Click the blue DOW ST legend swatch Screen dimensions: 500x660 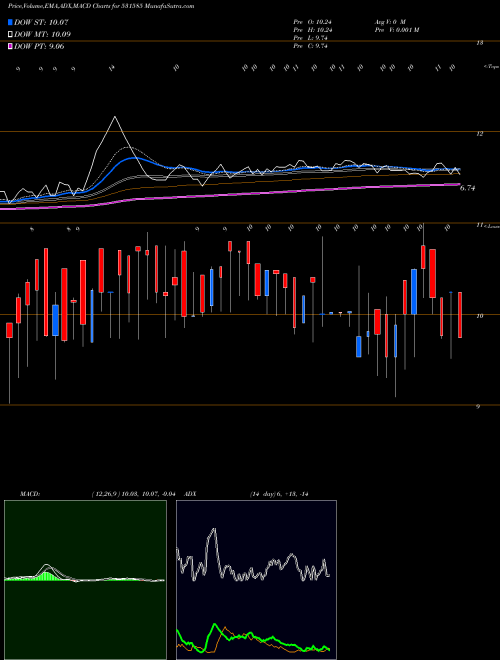pyautogui.click(x=10, y=22)
